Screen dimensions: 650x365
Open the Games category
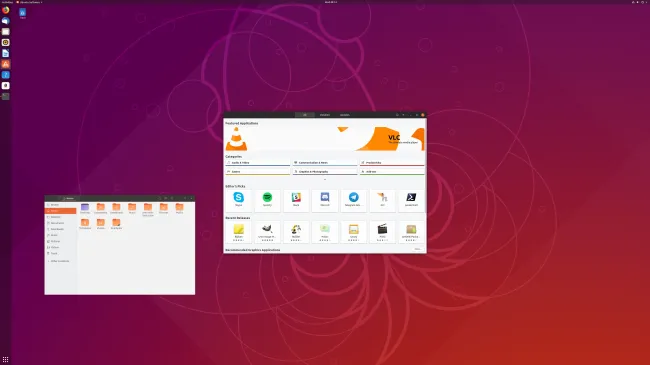pos(257,171)
